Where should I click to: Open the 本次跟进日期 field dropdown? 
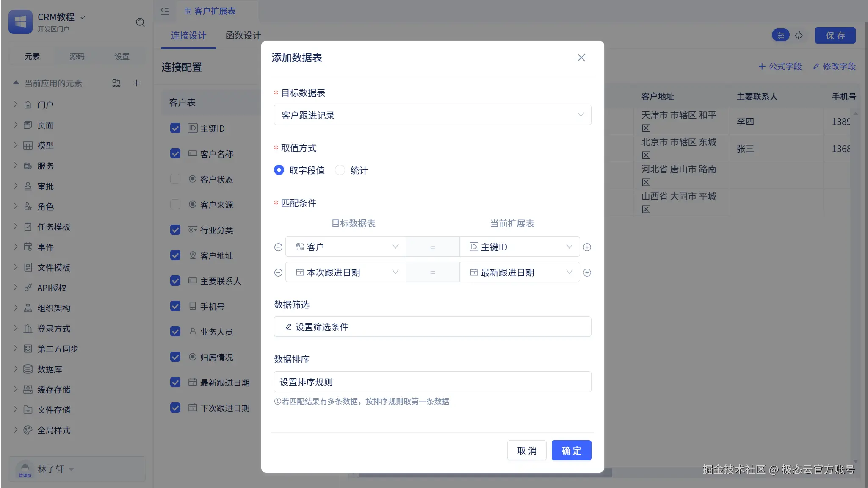346,272
